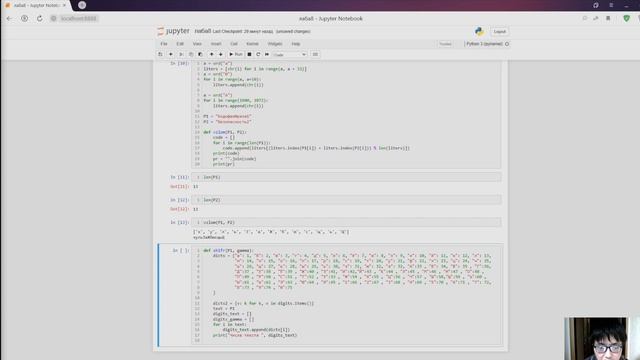This screenshot has width=640, height=360.
Task: Run the selected cell
Action: tap(236, 54)
